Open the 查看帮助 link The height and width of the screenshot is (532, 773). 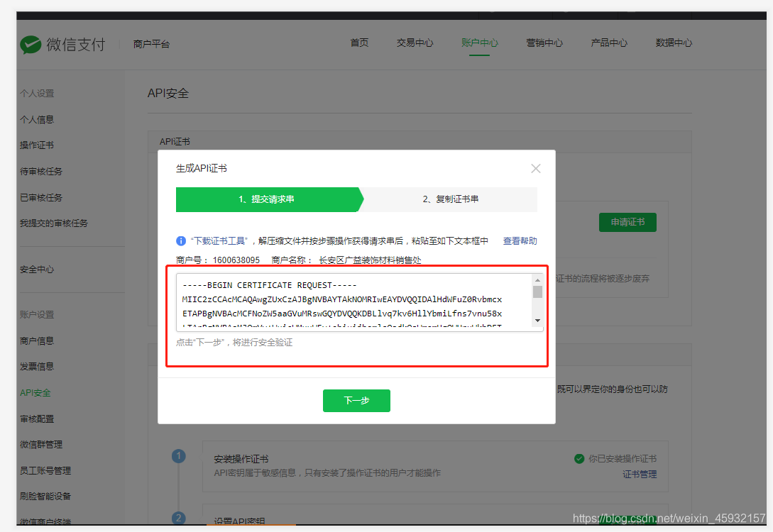(x=520, y=241)
